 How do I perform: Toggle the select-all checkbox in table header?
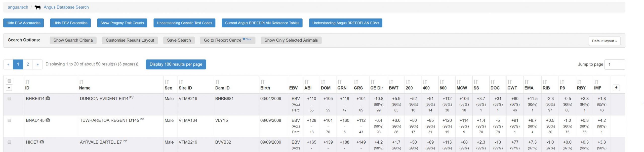(9, 81)
